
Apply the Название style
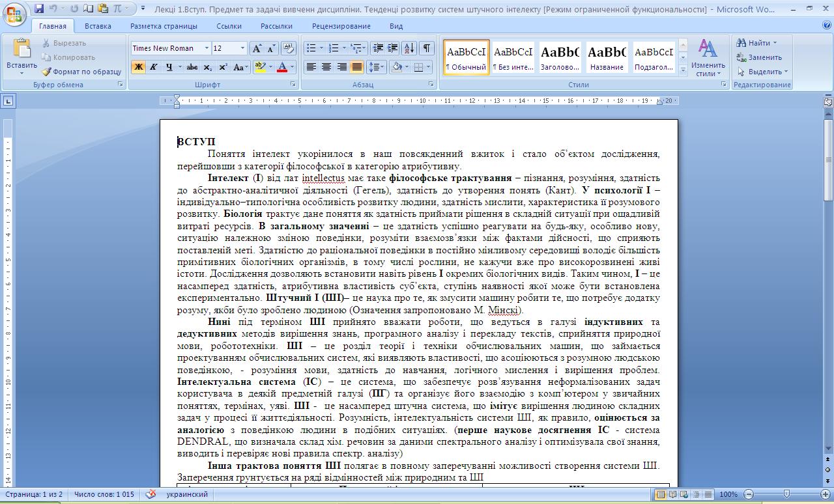(x=607, y=57)
